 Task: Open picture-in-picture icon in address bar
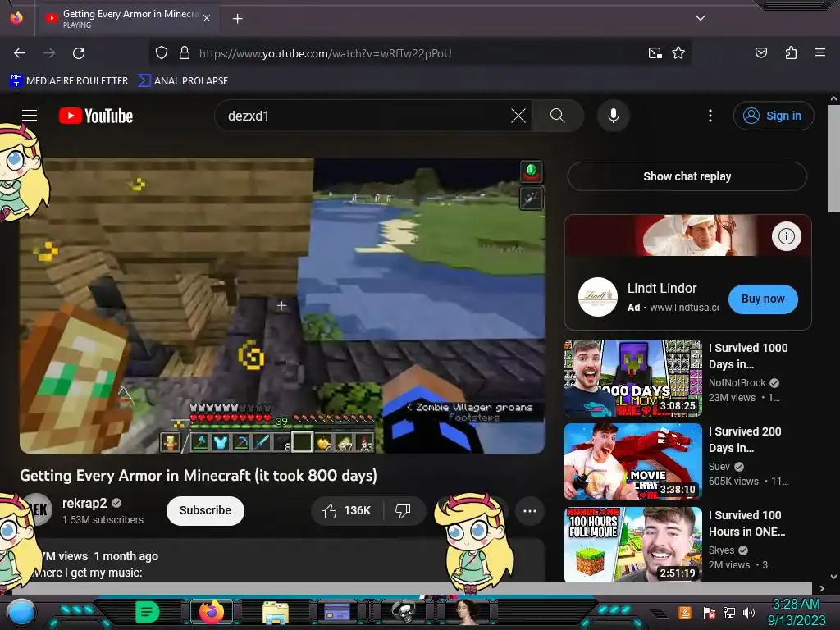[655, 53]
